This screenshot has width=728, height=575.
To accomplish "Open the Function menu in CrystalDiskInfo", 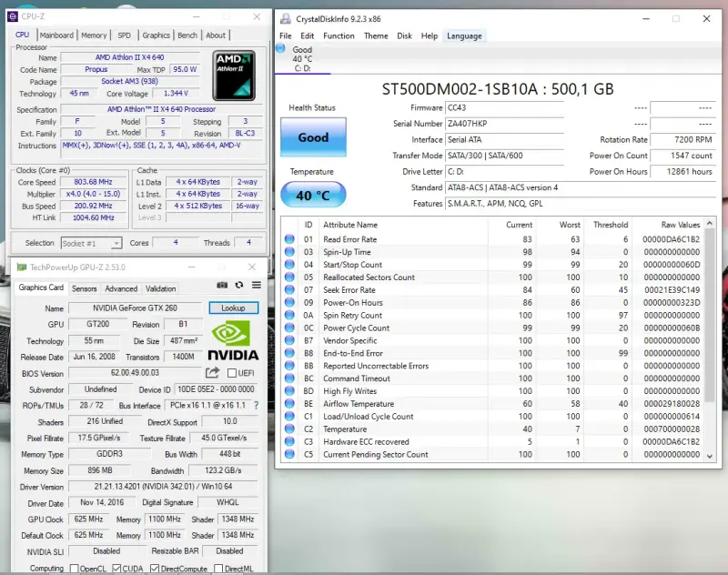I will click(x=339, y=35).
